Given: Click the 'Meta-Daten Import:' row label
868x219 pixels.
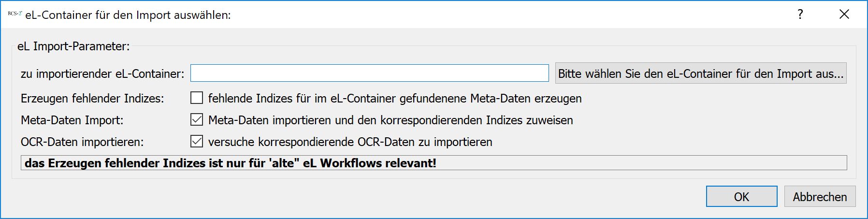Looking at the screenshot, I should pyautogui.click(x=72, y=120).
